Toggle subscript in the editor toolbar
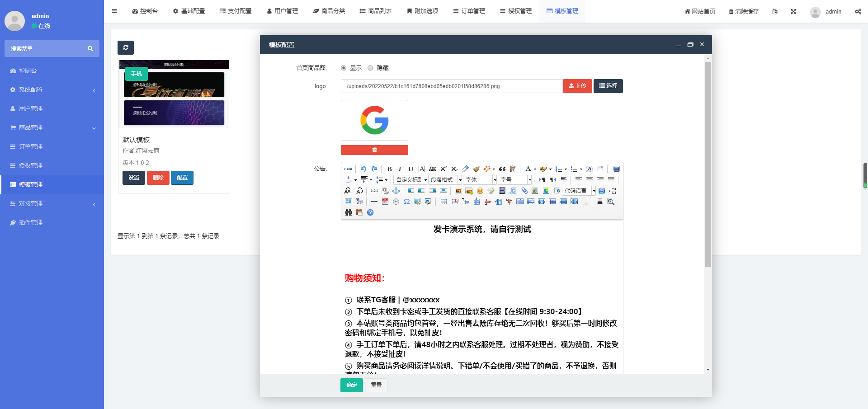 (x=454, y=169)
